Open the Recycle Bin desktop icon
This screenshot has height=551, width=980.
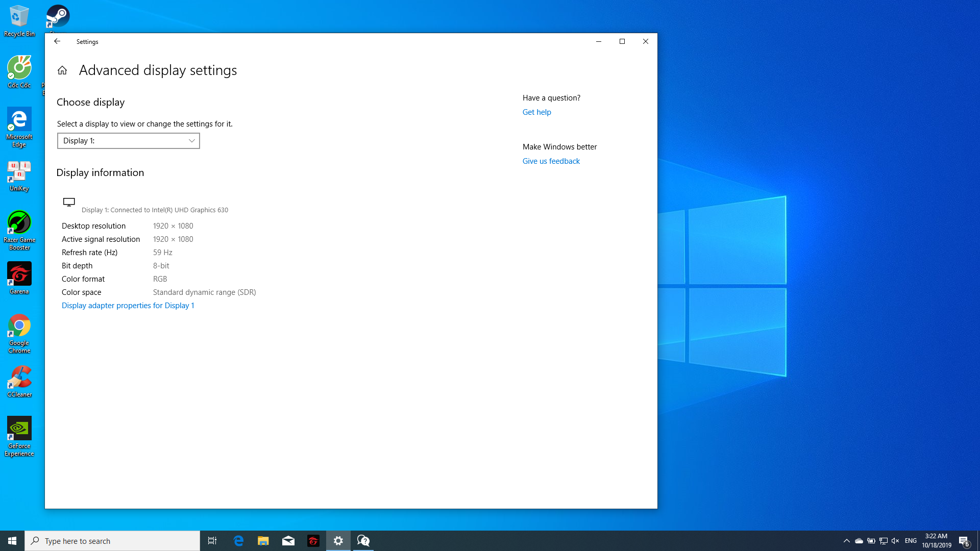tap(19, 21)
